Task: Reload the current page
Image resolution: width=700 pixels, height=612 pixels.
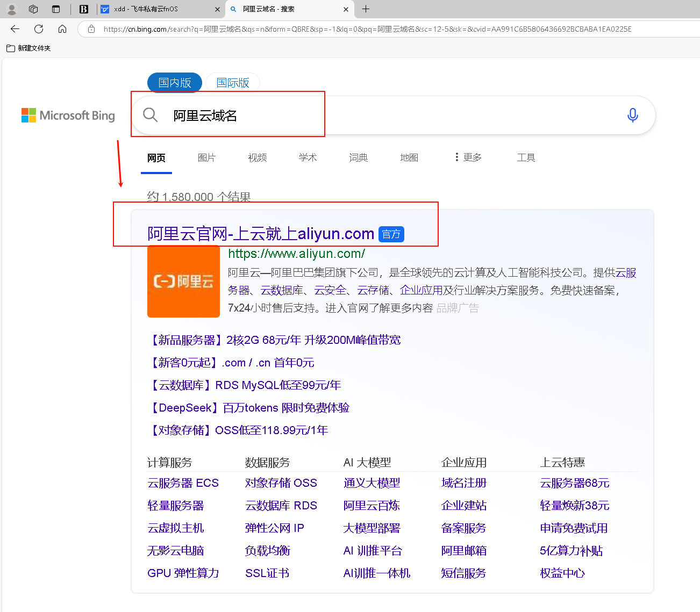Action: tap(39, 29)
